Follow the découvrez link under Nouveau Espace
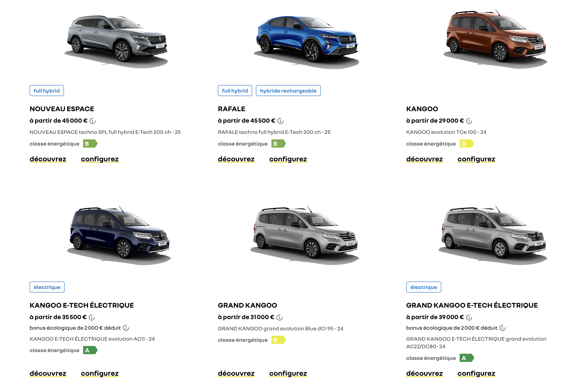This screenshot has height=392, width=575. [x=48, y=159]
